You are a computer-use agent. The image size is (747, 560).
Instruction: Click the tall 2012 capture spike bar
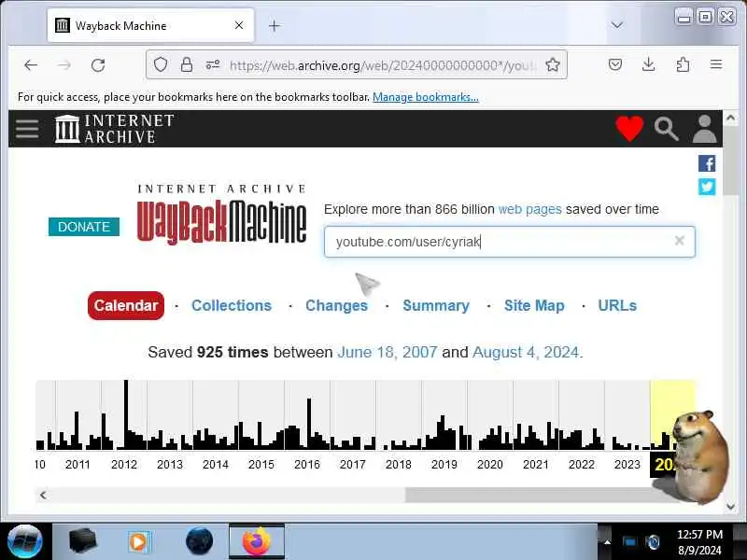[x=126, y=413]
